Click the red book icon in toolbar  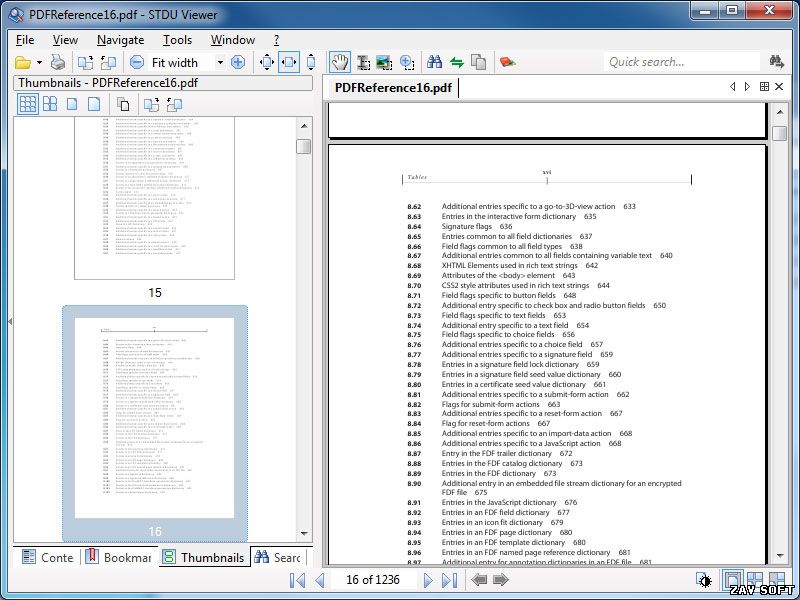pyautogui.click(x=507, y=62)
